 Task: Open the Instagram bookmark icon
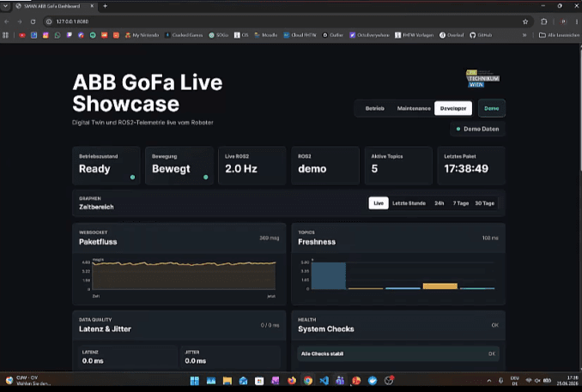(45, 35)
